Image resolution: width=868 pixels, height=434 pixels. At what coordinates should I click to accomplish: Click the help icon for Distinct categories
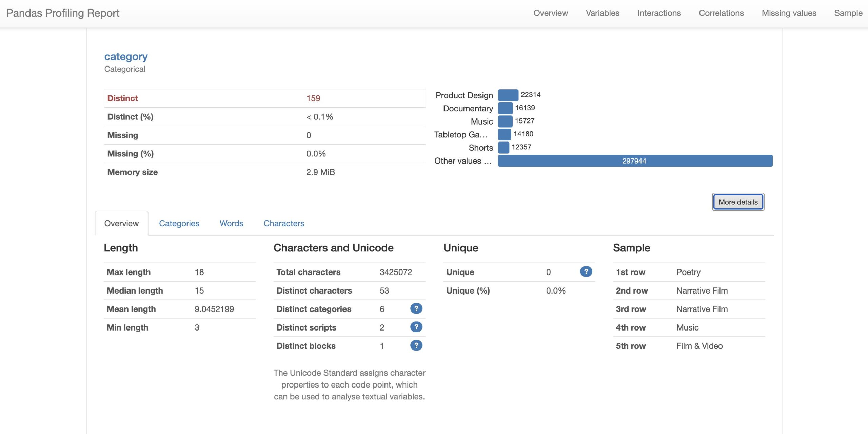tap(416, 308)
